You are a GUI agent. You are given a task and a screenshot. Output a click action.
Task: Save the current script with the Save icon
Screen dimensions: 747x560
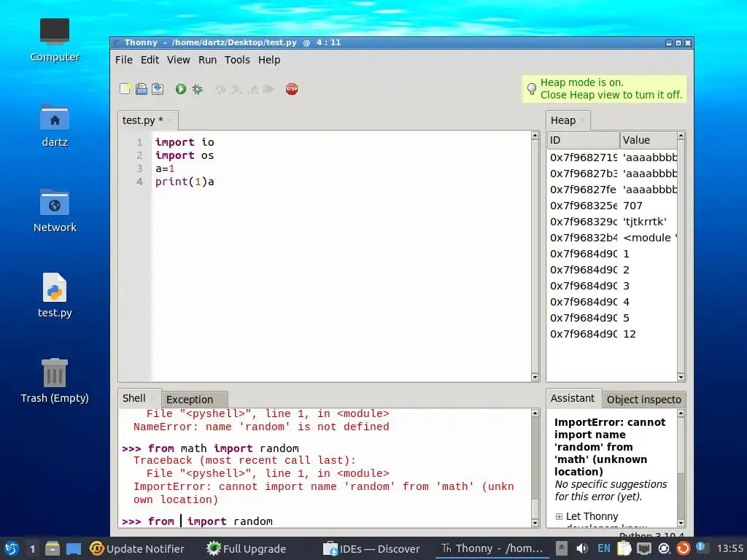point(158,89)
